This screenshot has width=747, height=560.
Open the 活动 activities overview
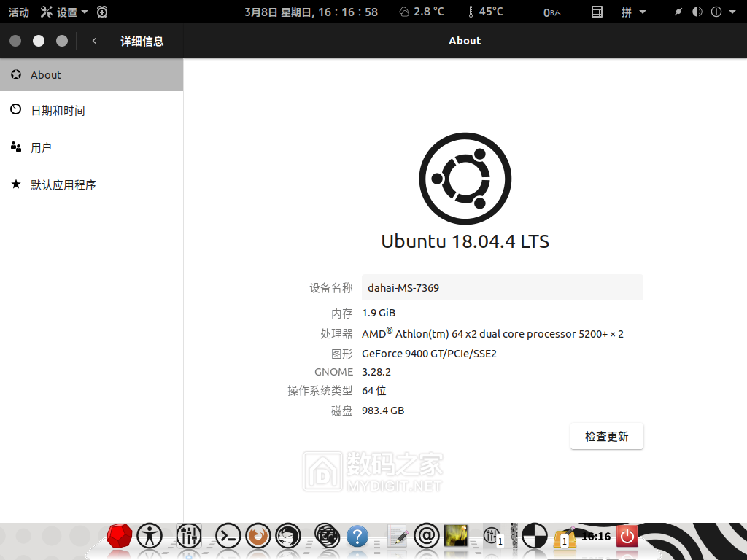click(x=19, y=12)
